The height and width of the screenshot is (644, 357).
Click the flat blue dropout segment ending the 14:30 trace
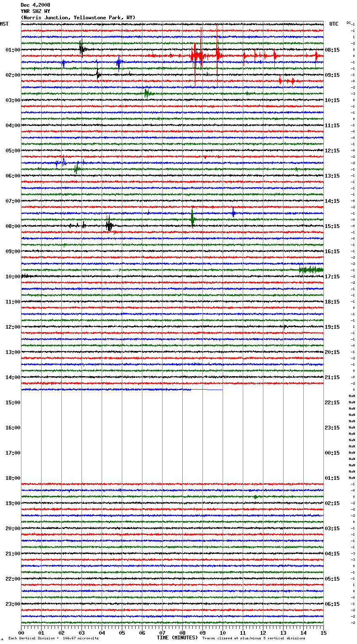[207, 390]
